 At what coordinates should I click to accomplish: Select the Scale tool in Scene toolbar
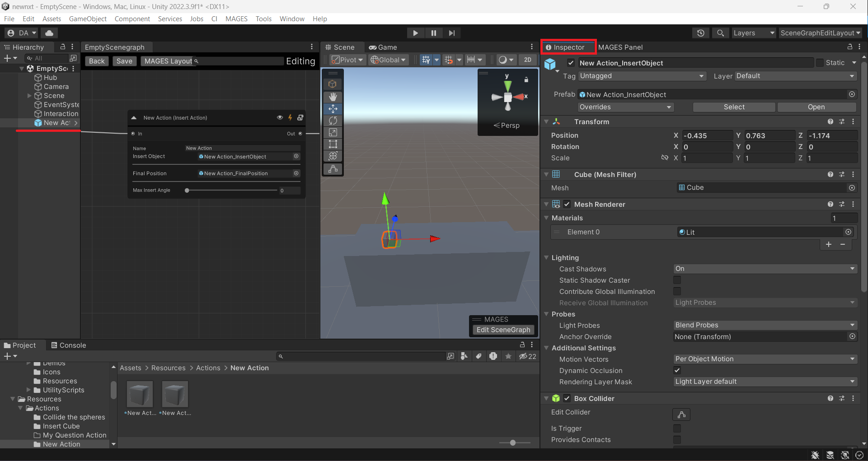(x=333, y=132)
